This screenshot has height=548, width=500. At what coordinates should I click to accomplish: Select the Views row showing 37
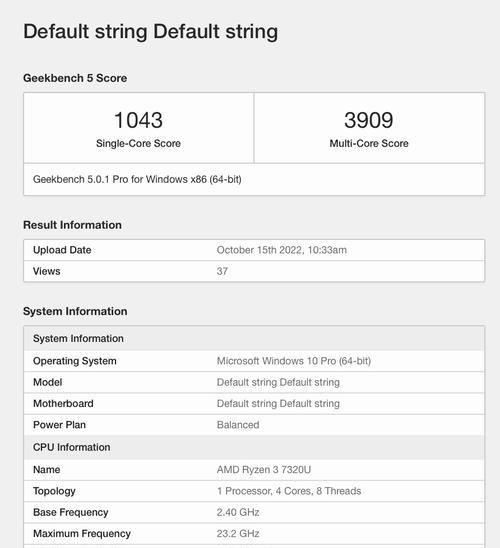click(x=254, y=271)
